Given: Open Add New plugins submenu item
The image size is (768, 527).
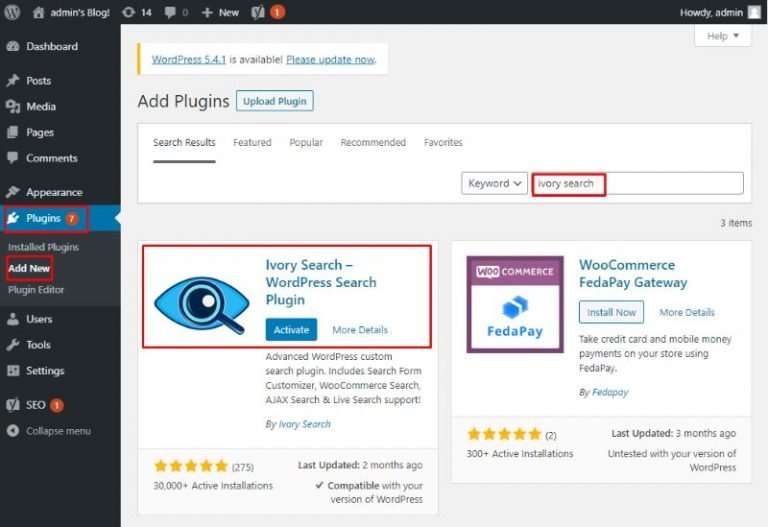Looking at the screenshot, I should pos(29,268).
